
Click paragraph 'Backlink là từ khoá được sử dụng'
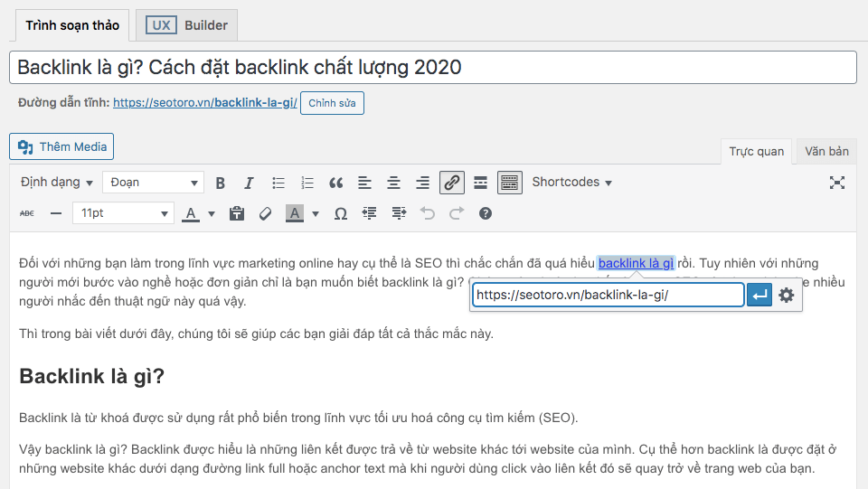(298, 418)
